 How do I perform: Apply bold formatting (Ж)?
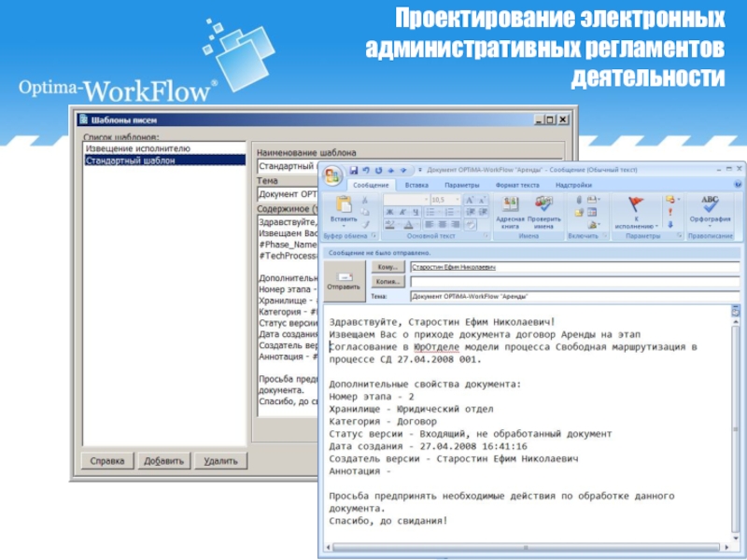[389, 212]
